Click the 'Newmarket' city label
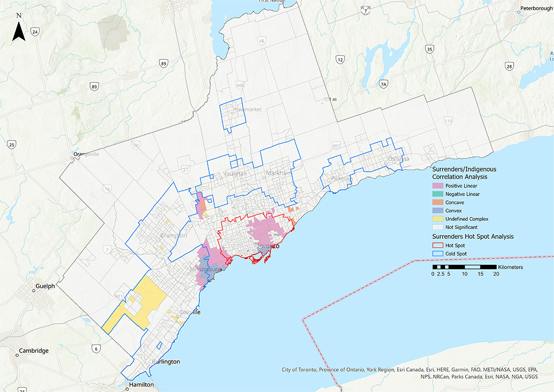 (x=248, y=109)
